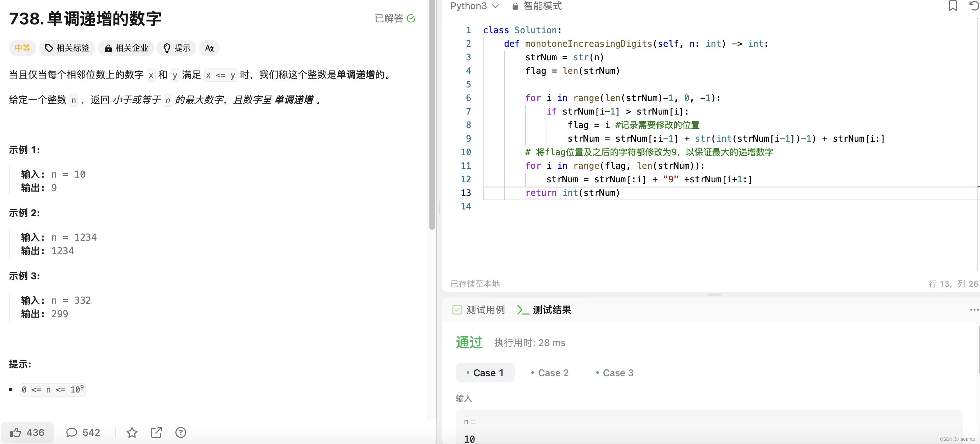Click the problem description scrollbar

(x=432, y=114)
